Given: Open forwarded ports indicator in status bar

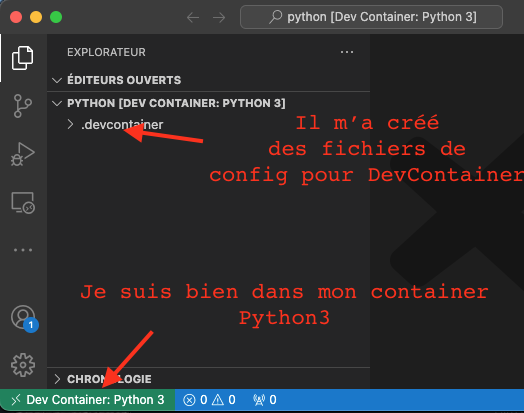Looking at the screenshot, I should (265, 400).
